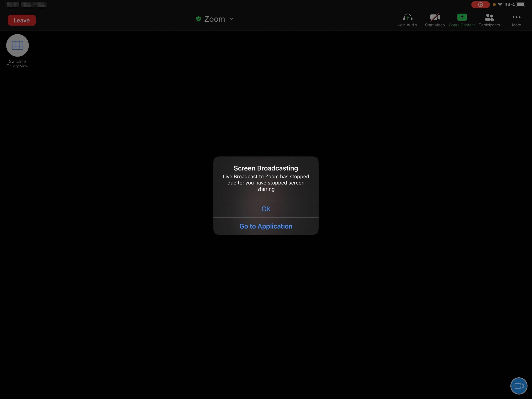This screenshot has height=399, width=532.
Task: Choose Go to Application
Action: click(x=266, y=226)
